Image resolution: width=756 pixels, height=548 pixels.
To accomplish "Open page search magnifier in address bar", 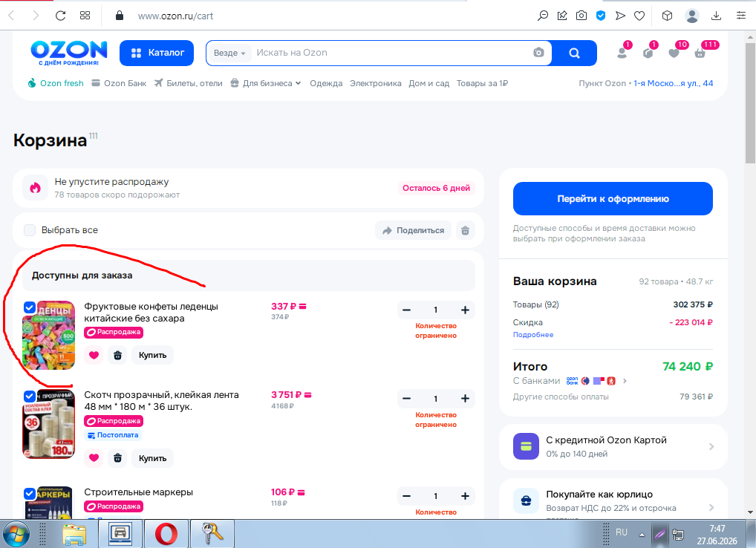I will 543,16.
